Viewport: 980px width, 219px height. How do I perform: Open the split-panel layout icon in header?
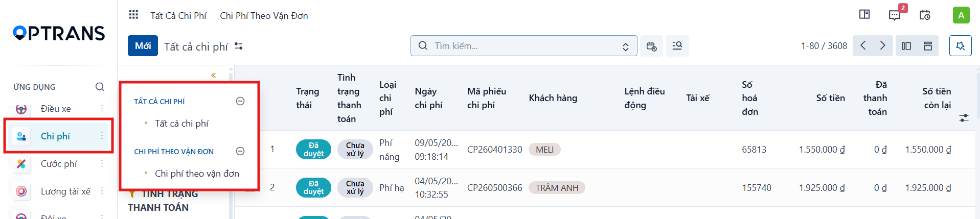864,14
